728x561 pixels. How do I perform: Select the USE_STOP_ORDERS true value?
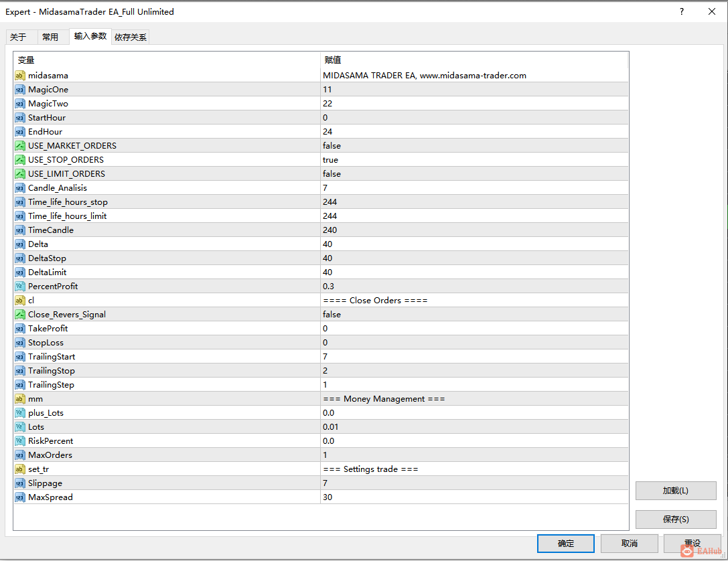pos(330,159)
